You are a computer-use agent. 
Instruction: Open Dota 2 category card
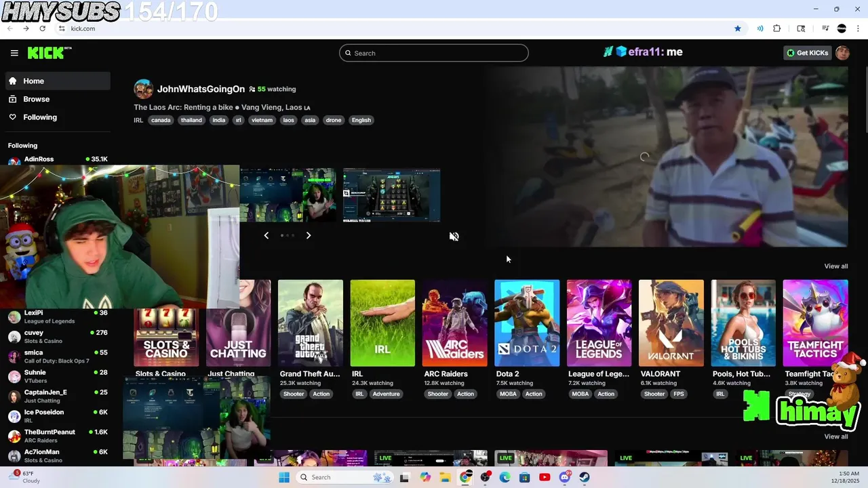(527, 323)
